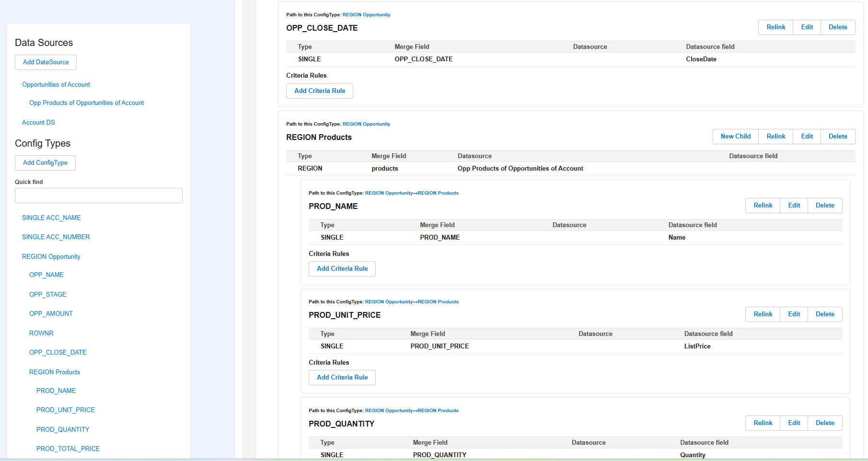Relink the PROD_QUANTITY config type
This screenshot has height=461, width=868.
(763, 423)
